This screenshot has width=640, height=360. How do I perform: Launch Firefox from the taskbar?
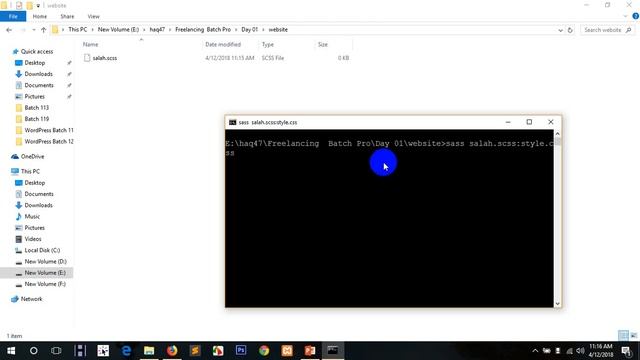tap(172, 351)
